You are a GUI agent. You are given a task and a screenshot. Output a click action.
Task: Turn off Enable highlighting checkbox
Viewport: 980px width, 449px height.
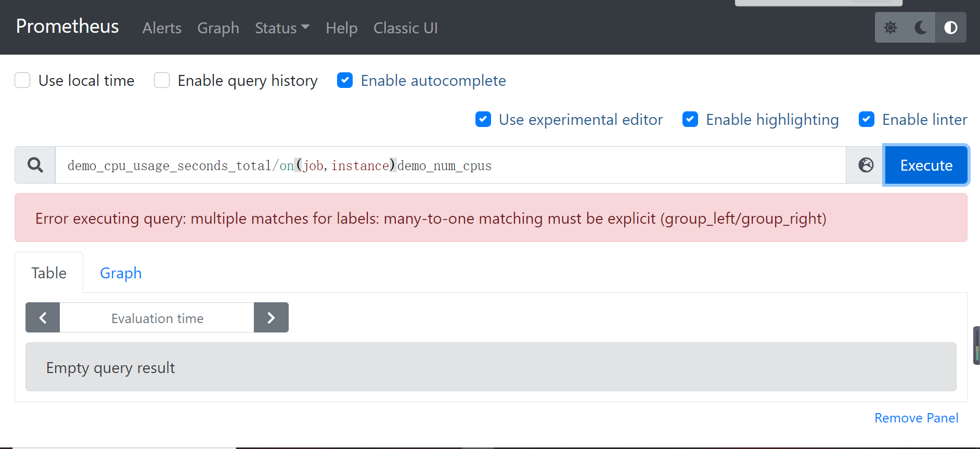(690, 119)
